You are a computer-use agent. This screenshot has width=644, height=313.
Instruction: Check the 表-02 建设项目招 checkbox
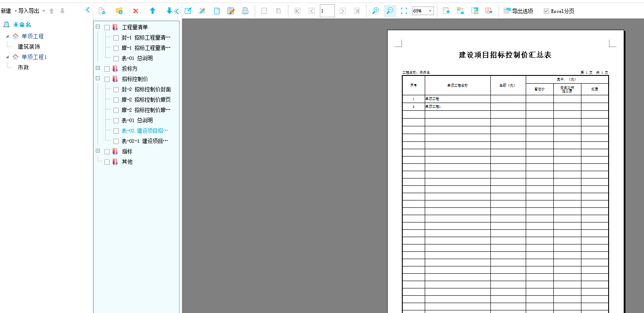click(x=116, y=131)
